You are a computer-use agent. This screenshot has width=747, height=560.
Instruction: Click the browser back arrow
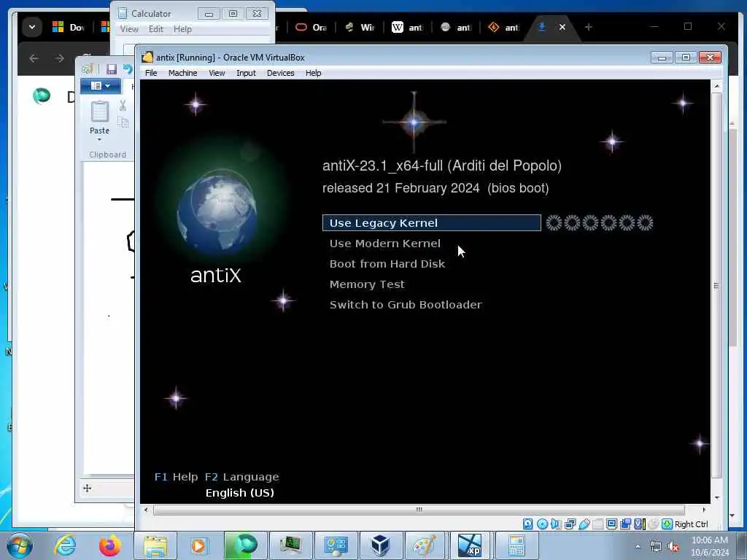[34, 58]
